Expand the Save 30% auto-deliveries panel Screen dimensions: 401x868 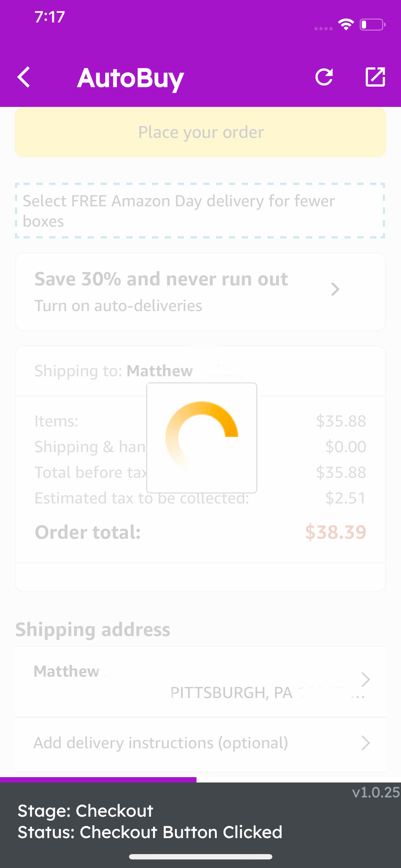point(334,289)
